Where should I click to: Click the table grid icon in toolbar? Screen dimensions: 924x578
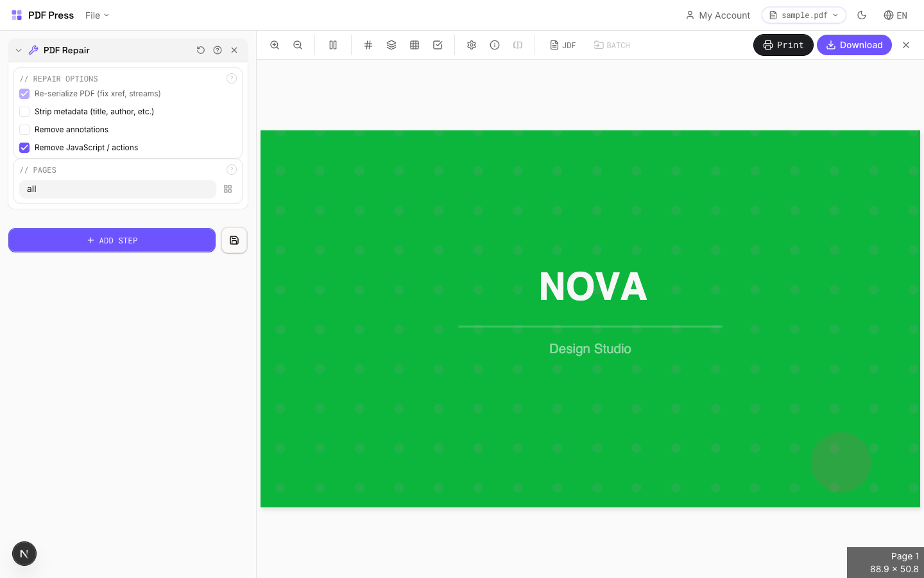click(x=415, y=45)
